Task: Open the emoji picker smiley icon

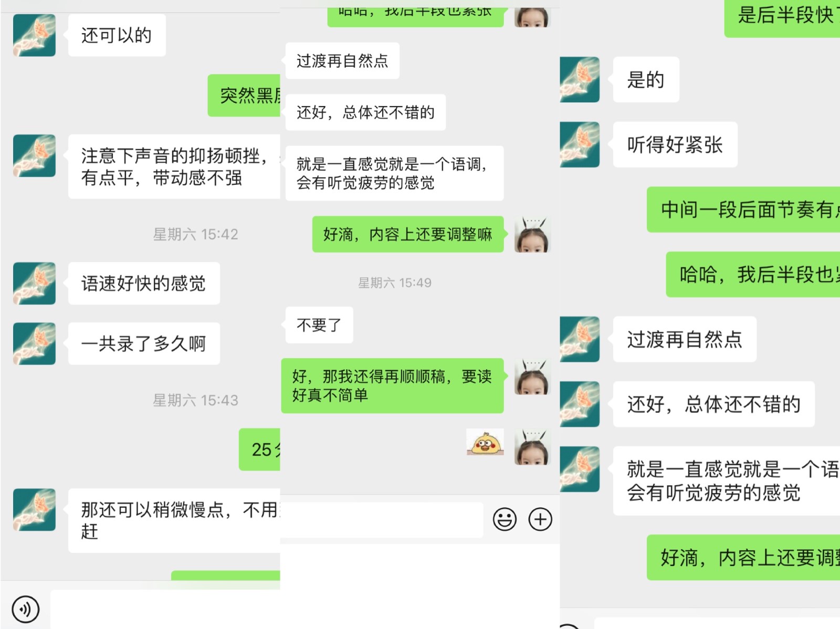Action: [505, 519]
